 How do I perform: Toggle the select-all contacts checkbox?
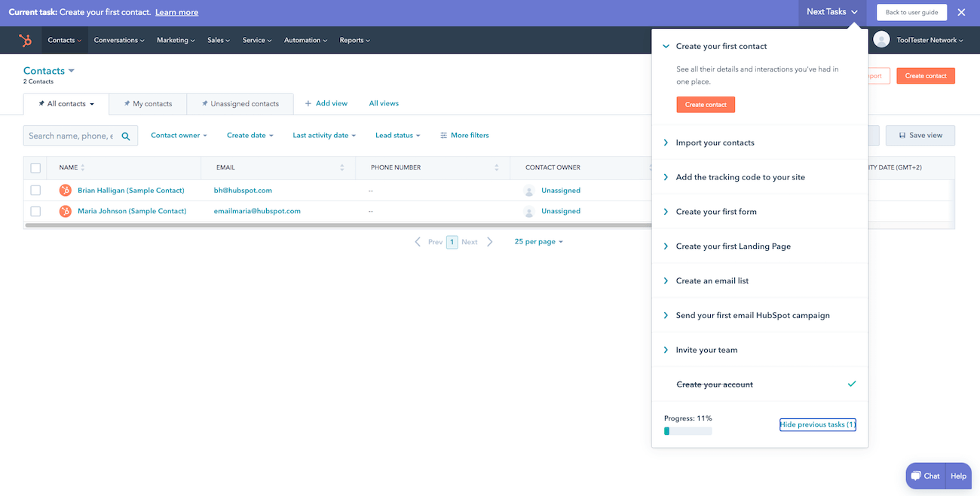[x=35, y=168]
